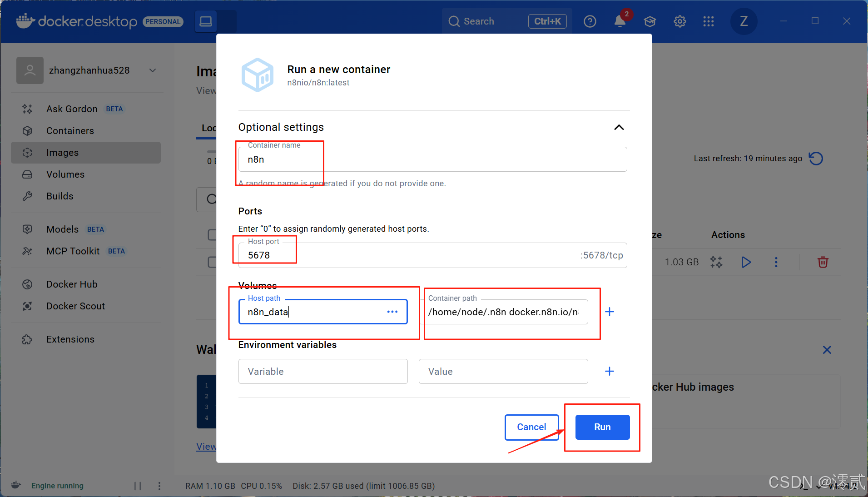Click the Actions column header
This screenshot has width=868, height=497.
point(728,235)
